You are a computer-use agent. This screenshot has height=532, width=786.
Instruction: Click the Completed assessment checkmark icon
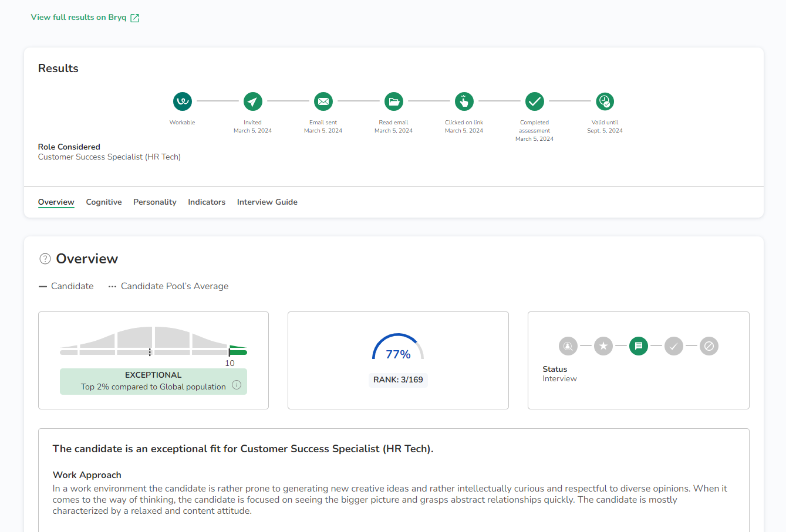click(x=535, y=101)
